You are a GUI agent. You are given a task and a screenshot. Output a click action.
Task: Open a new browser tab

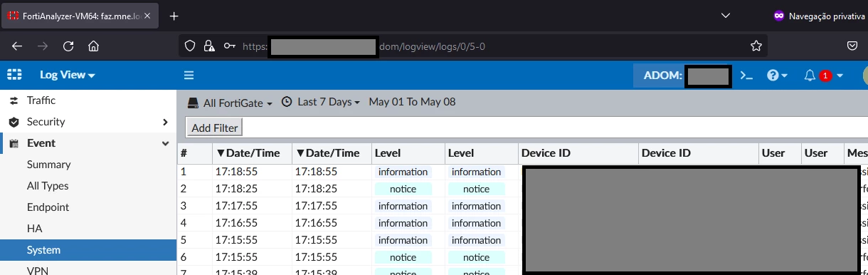click(x=174, y=16)
